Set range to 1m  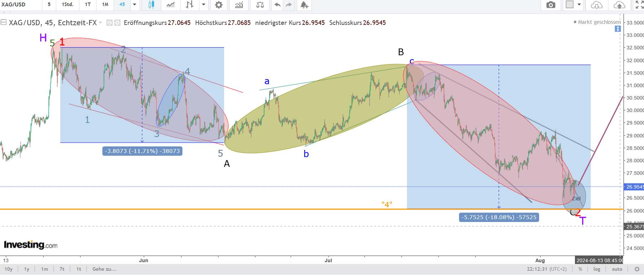[44, 269]
